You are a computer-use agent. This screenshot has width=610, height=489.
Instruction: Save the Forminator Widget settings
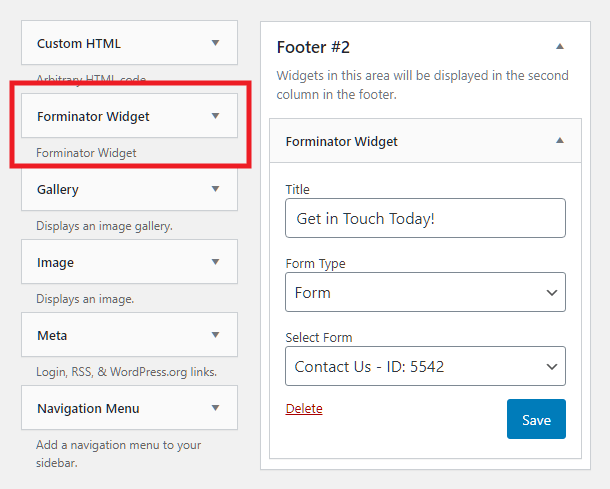pos(536,420)
